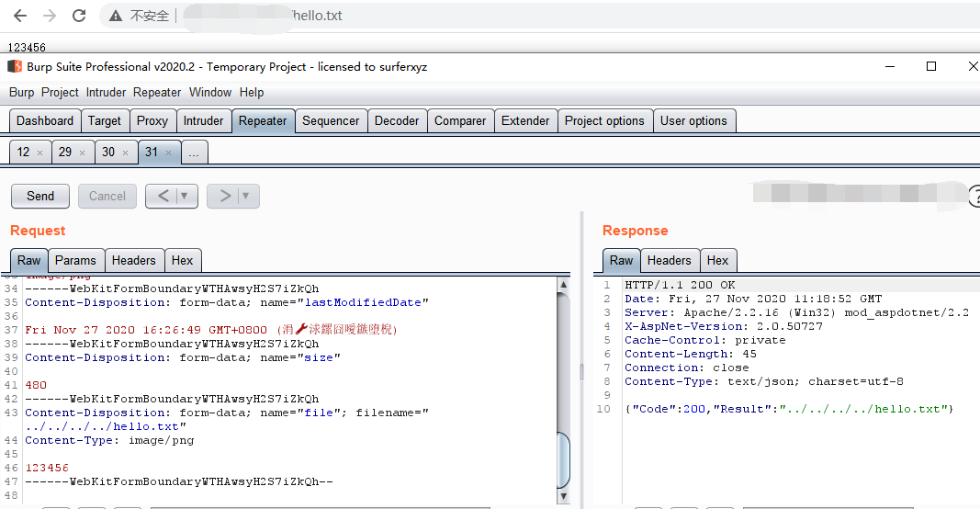Switch to the Target tab
Screen dimensions: 980x509
tap(105, 120)
